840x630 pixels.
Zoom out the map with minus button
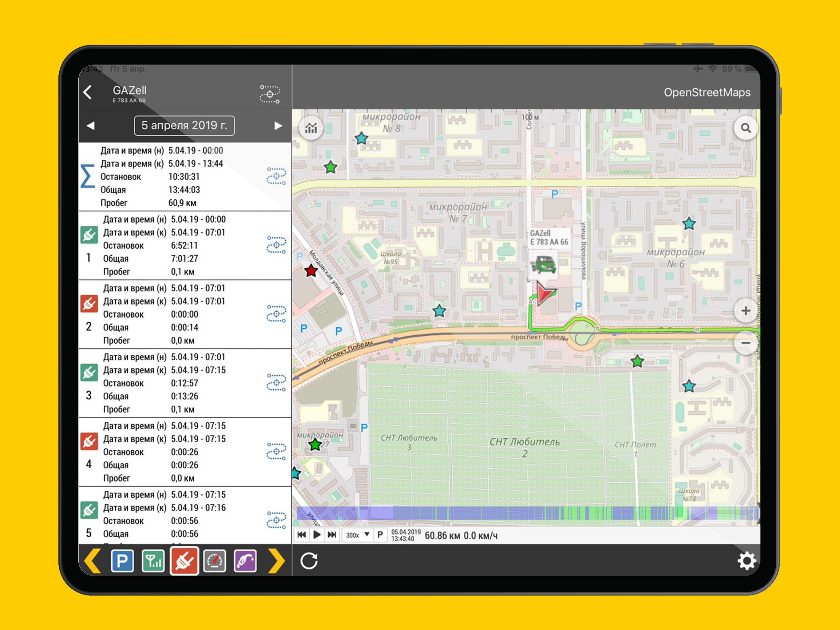pos(746,343)
